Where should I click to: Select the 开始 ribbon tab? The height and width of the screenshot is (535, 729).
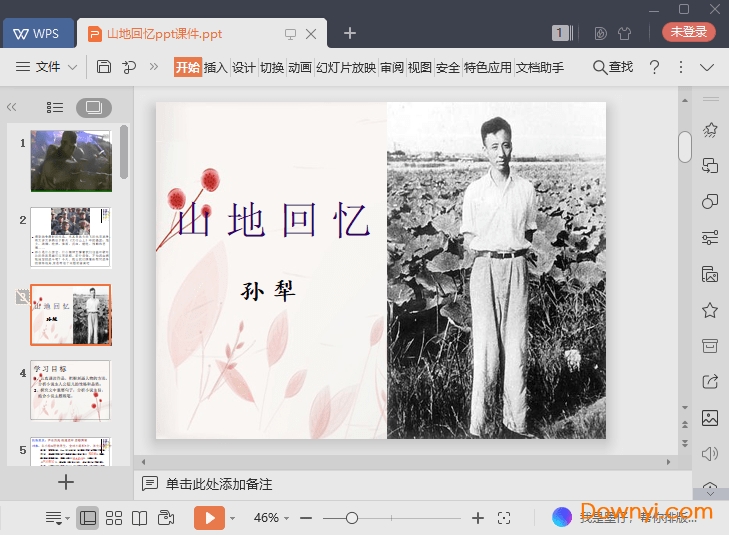(187, 67)
